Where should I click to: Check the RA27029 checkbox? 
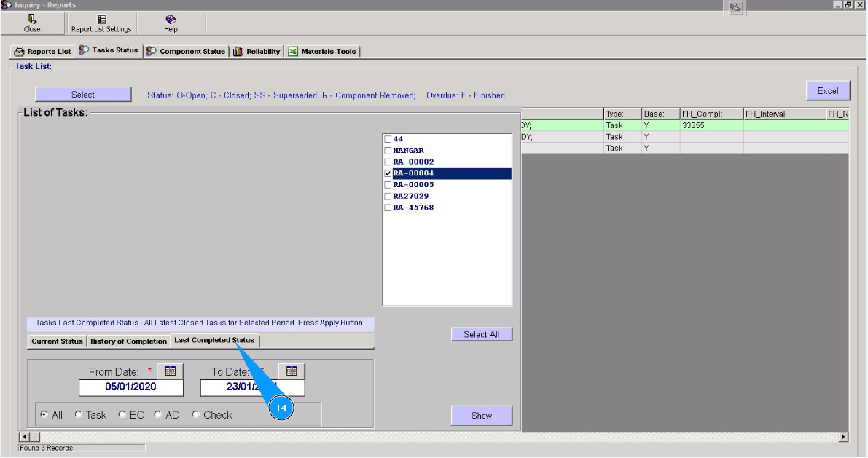click(x=388, y=197)
